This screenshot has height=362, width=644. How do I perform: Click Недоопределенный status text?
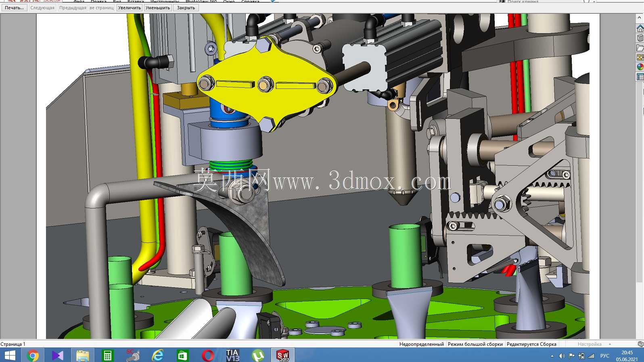click(422, 344)
